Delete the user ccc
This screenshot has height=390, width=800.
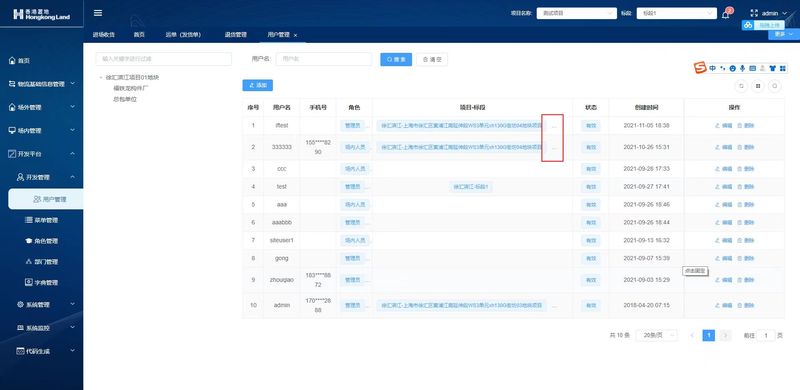tap(745, 169)
